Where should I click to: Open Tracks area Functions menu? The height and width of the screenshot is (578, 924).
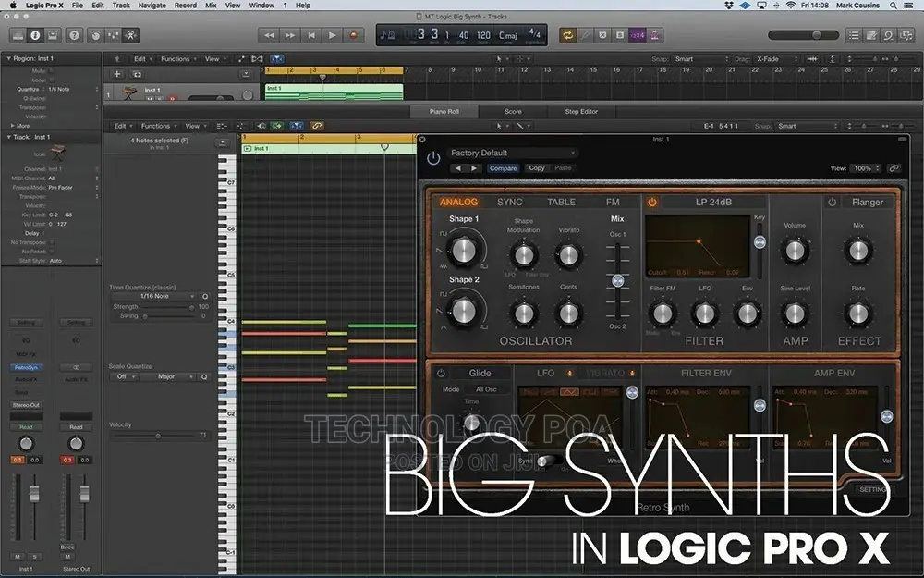click(178, 59)
